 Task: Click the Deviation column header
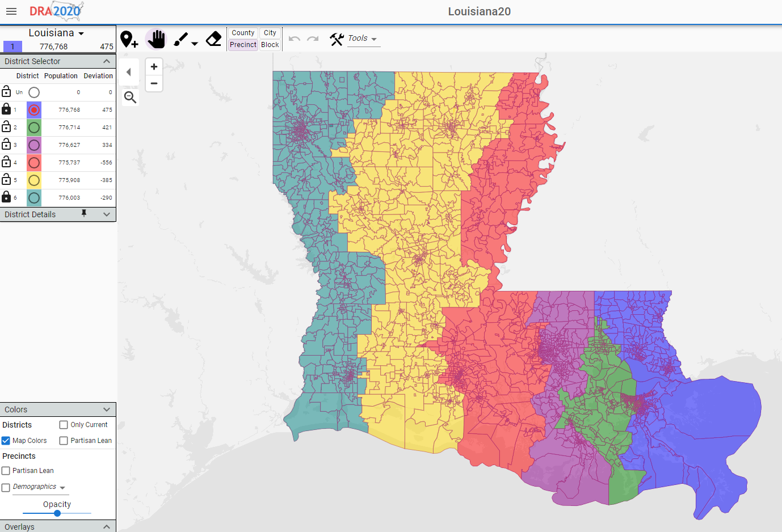point(98,76)
